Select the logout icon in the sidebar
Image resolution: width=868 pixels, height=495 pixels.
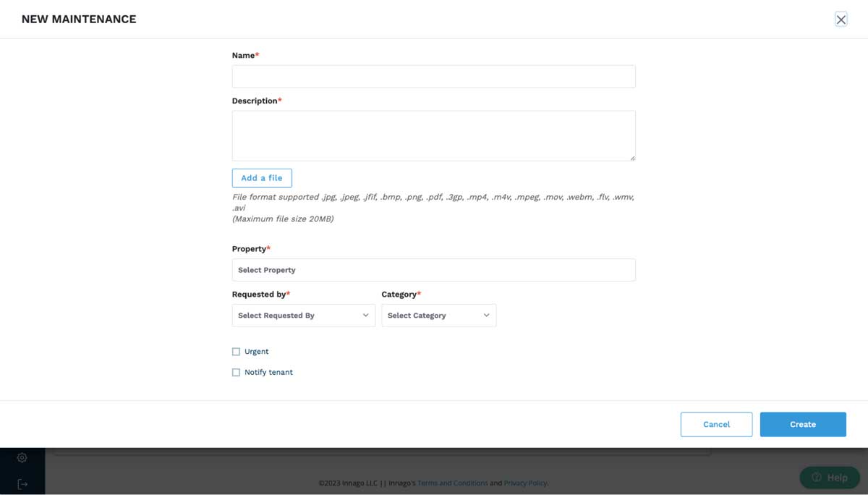(22, 485)
